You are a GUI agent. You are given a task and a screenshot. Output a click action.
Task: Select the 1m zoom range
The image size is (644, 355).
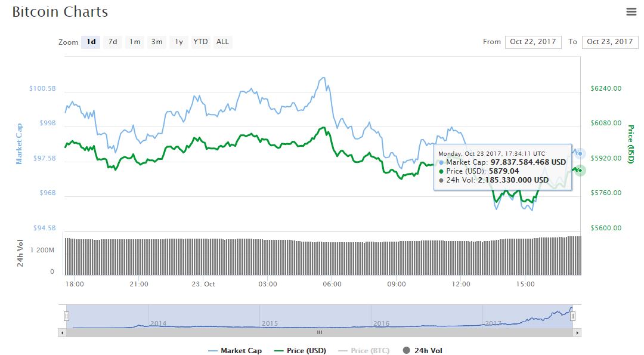click(135, 42)
